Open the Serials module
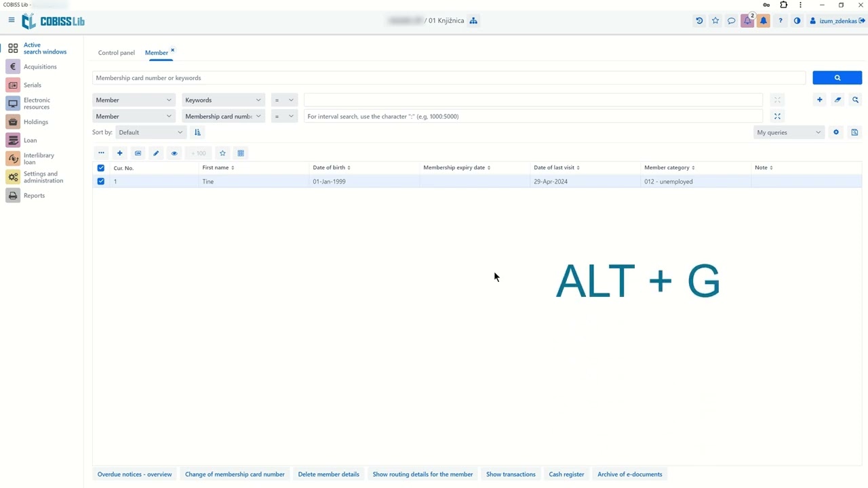The height and width of the screenshot is (488, 868). point(33,85)
